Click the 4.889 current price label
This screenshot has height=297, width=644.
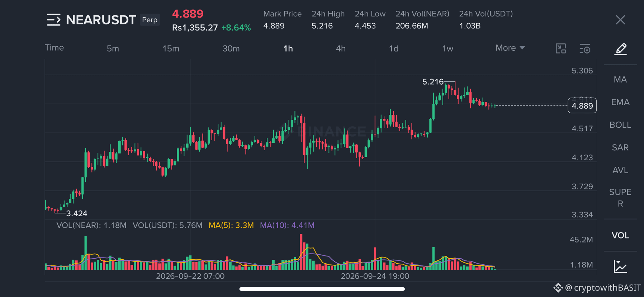[582, 106]
